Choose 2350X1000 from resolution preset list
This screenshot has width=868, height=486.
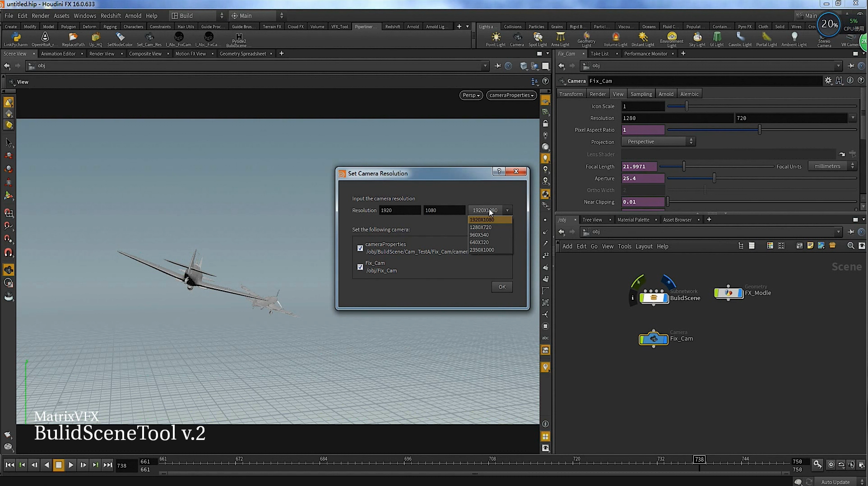click(490, 250)
